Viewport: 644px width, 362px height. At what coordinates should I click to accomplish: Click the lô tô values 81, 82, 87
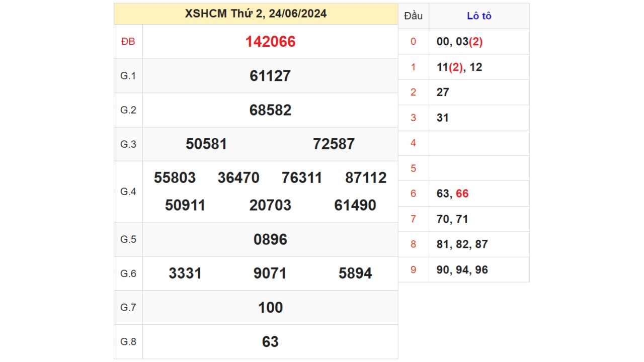pyautogui.click(x=462, y=244)
